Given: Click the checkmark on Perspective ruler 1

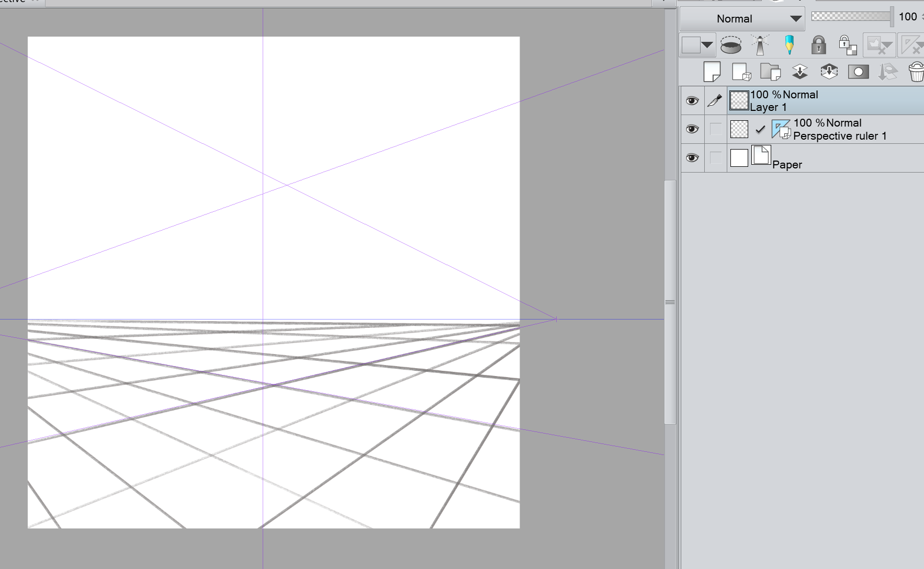Looking at the screenshot, I should 760,129.
